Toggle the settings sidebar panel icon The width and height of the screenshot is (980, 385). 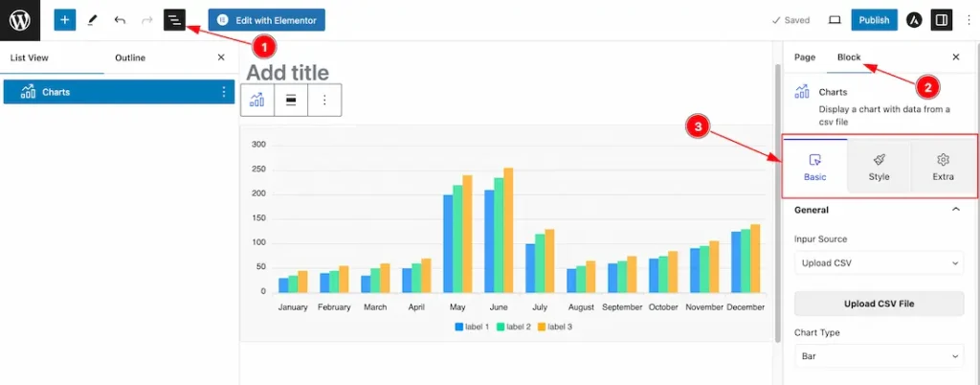(x=942, y=20)
